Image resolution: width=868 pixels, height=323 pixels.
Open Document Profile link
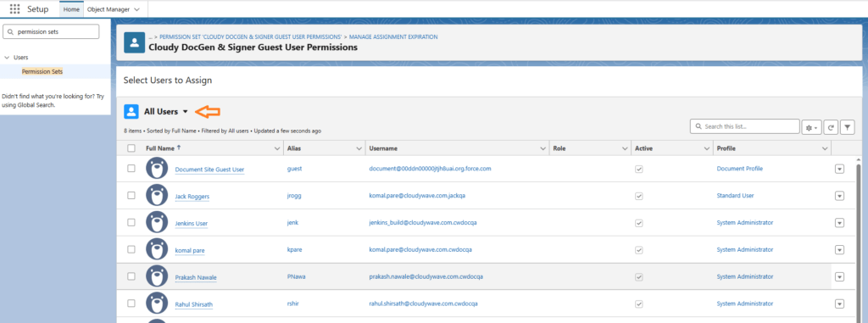(739, 169)
